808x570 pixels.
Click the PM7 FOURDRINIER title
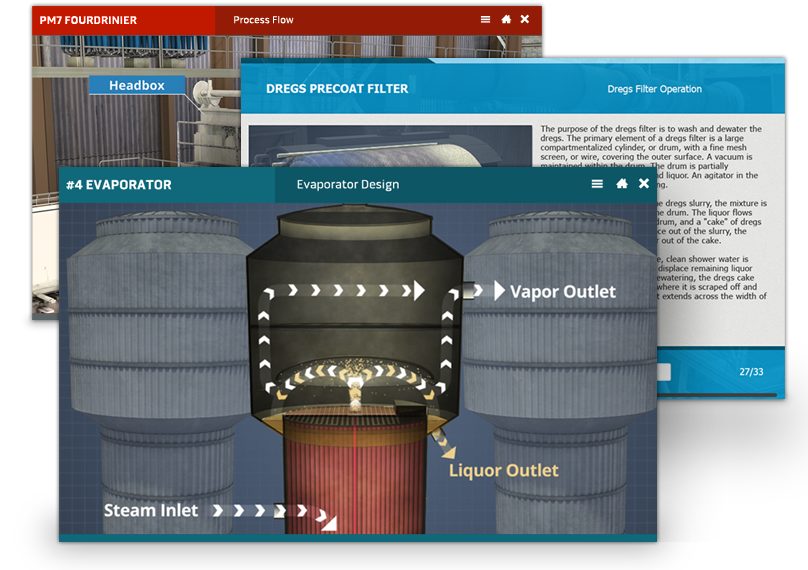point(88,20)
